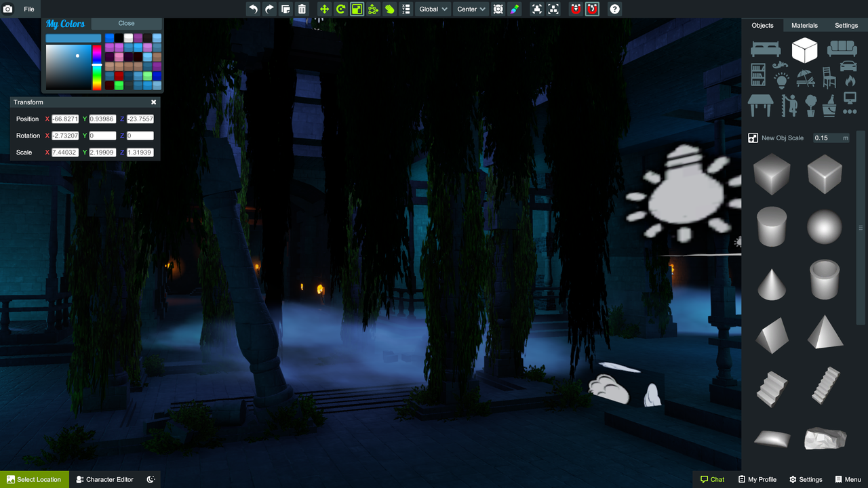Switch to the Objects tab
Screen dimensions: 868x488
[762, 25]
